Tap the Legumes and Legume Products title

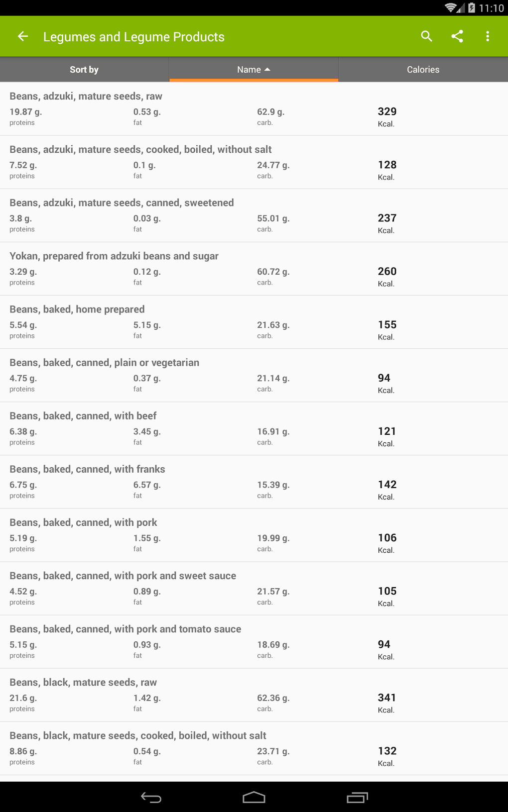point(134,37)
